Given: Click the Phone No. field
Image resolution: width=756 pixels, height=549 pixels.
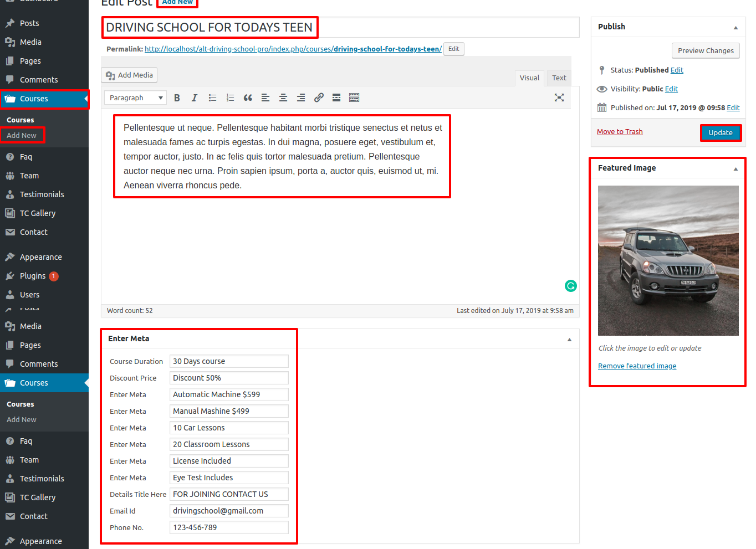Looking at the screenshot, I should (x=229, y=527).
